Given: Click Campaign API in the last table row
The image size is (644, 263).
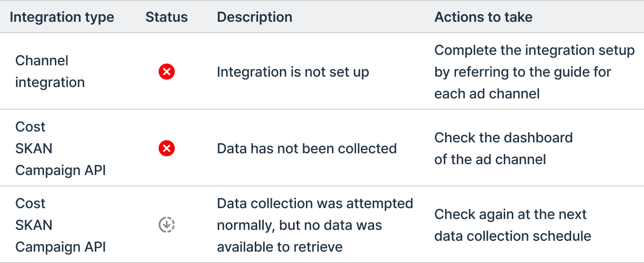Looking at the screenshot, I should coord(61,247).
